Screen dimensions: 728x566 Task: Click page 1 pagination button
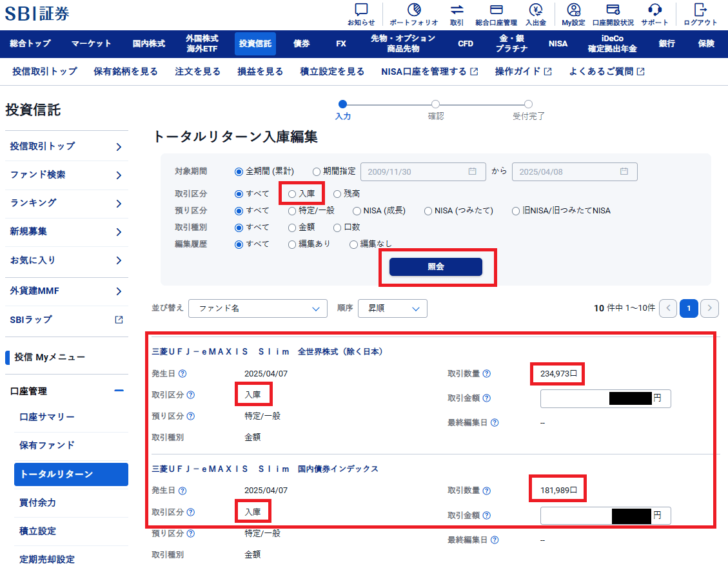[689, 308]
